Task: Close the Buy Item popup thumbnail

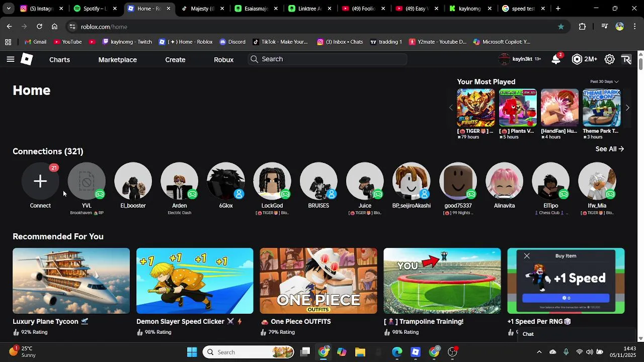Action: click(x=527, y=256)
